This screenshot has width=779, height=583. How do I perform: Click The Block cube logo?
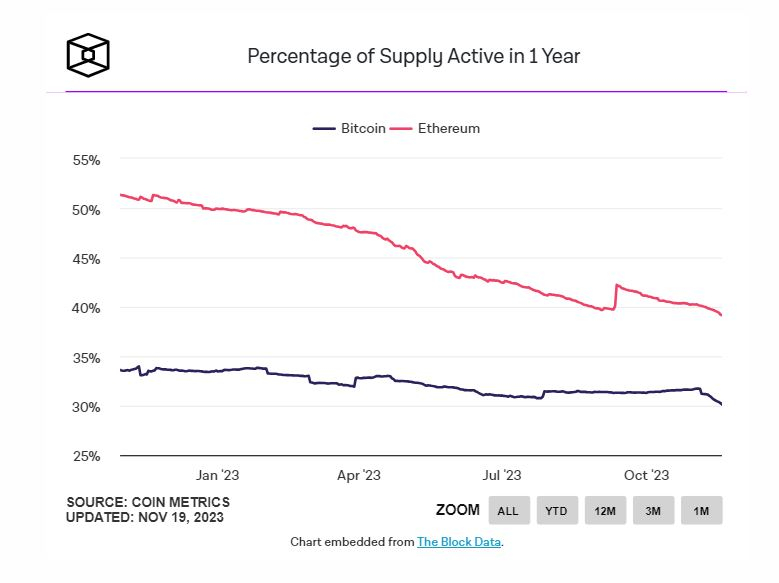(87, 54)
